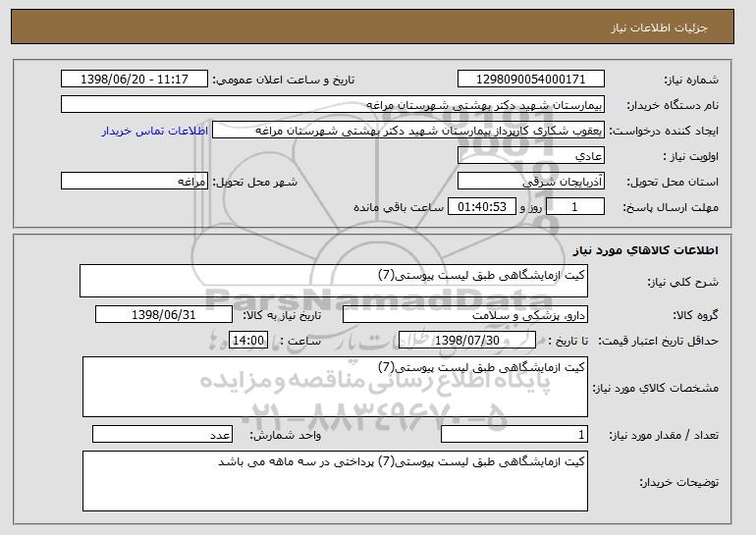The width and height of the screenshot is (756, 535).
Task: Click the remaining days field showing 1
Action: [x=574, y=207]
